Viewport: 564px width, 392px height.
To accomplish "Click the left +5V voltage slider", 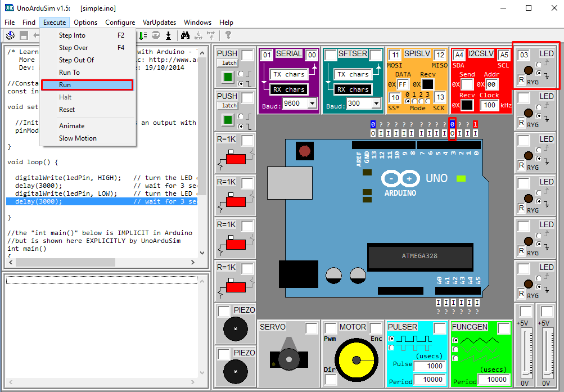I will 526,354.
